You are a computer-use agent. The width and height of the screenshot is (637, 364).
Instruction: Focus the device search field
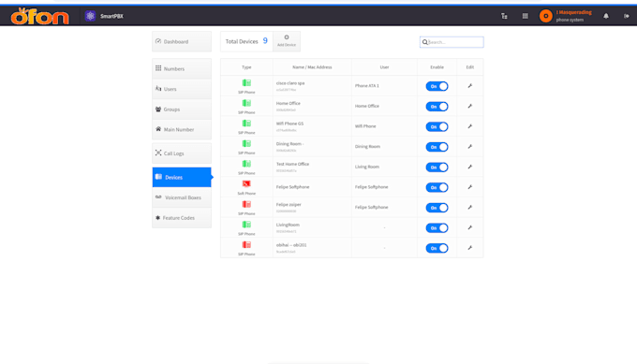coord(452,42)
